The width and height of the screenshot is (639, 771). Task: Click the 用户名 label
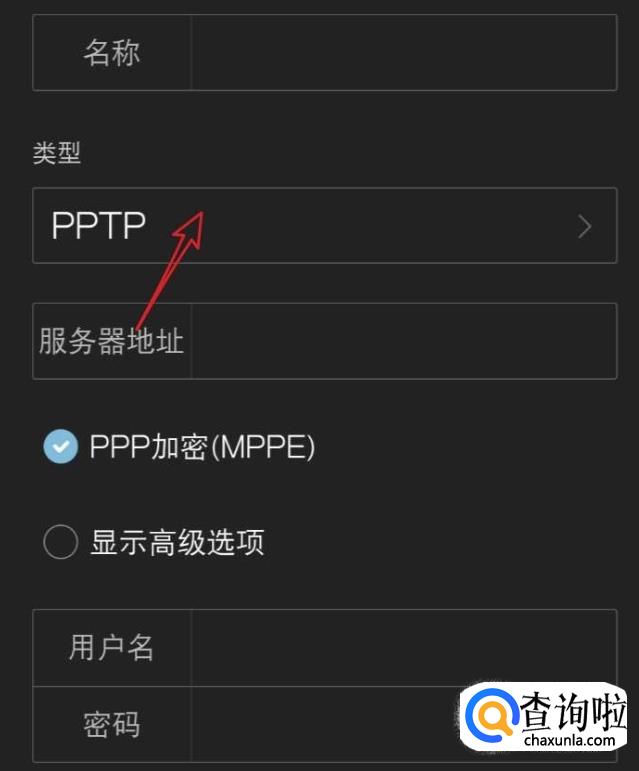(x=111, y=647)
